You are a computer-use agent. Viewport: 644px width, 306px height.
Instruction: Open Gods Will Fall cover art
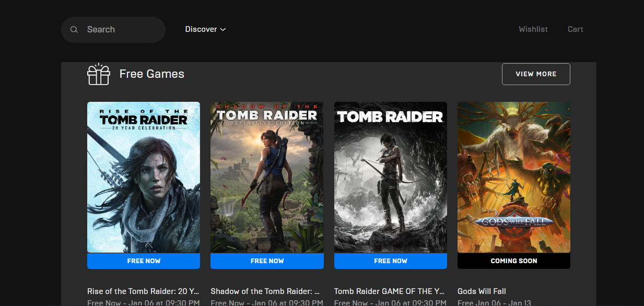pos(514,178)
